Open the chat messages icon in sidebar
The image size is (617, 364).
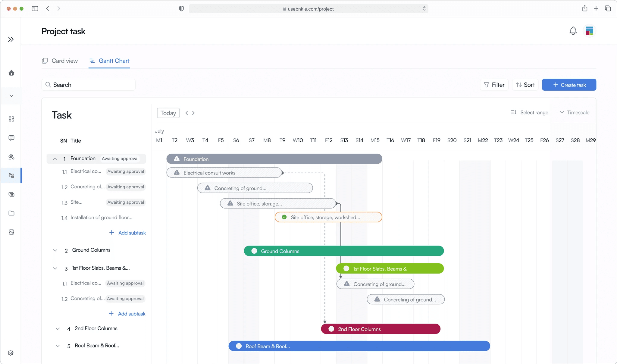[x=11, y=138]
